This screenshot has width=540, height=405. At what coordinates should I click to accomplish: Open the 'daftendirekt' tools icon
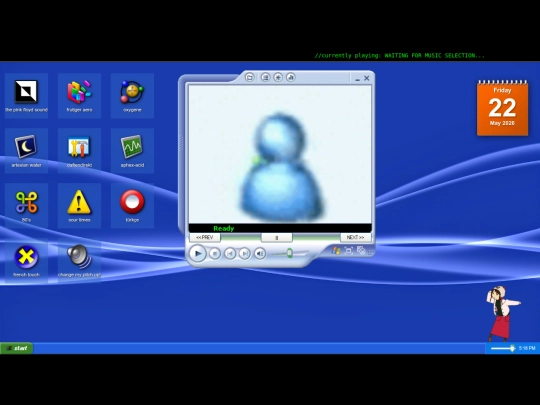coord(79,150)
